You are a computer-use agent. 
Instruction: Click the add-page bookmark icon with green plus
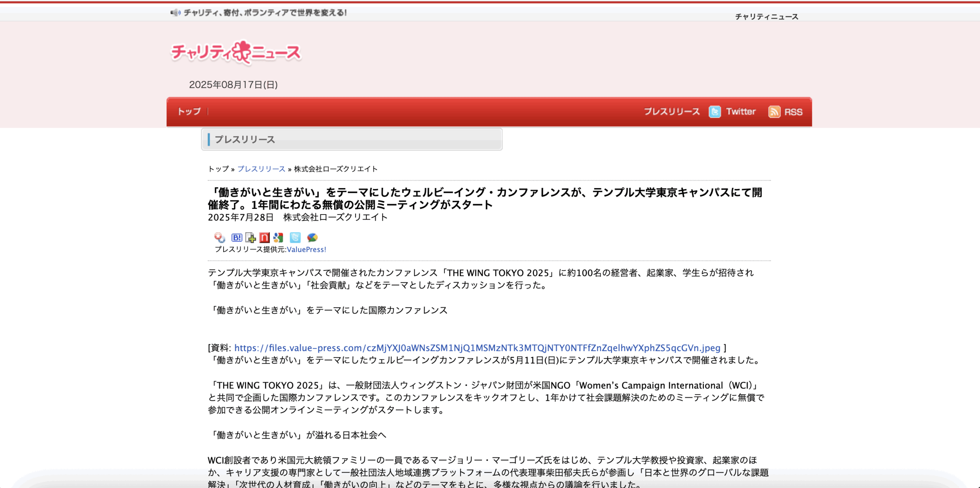tap(251, 237)
